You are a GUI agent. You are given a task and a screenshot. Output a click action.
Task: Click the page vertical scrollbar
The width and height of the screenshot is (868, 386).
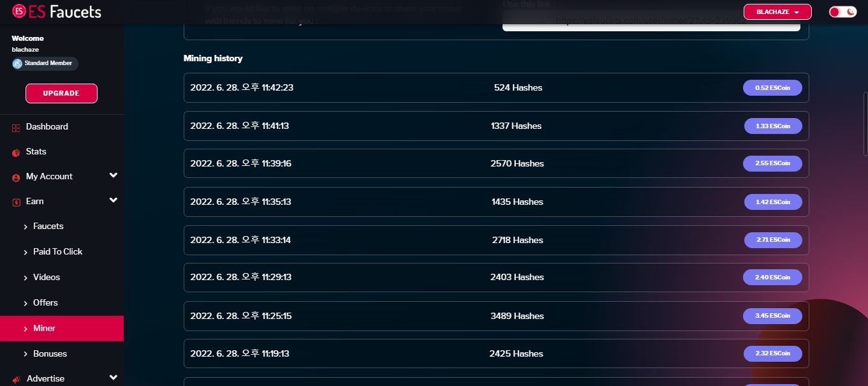(865, 124)
